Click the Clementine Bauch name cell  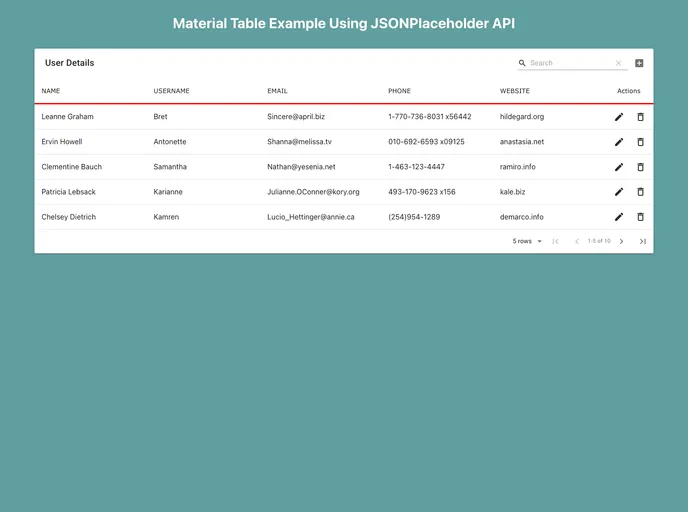[72, 167]
